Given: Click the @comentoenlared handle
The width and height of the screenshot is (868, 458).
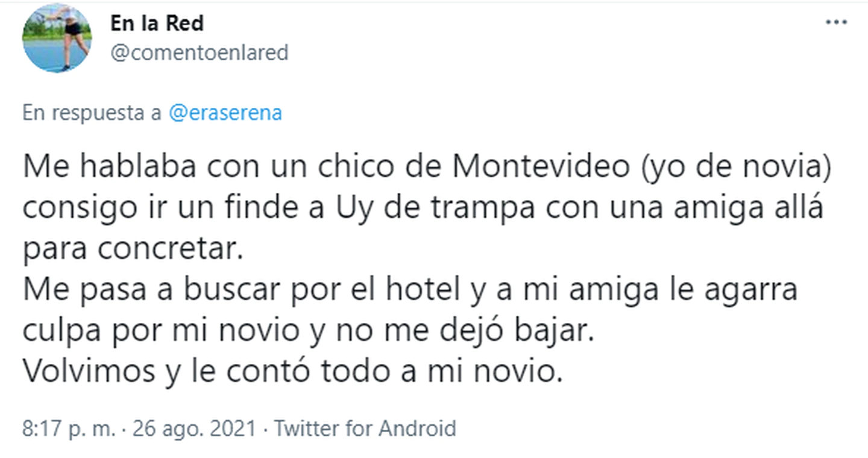Looking at the screenshot, I should 199,53.
